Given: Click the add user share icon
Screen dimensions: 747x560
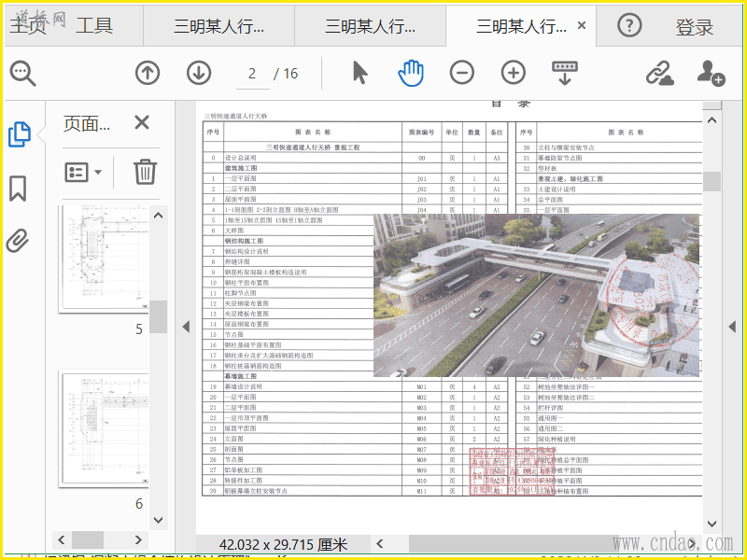Looking at the screenshot, I should coord(711,73).
